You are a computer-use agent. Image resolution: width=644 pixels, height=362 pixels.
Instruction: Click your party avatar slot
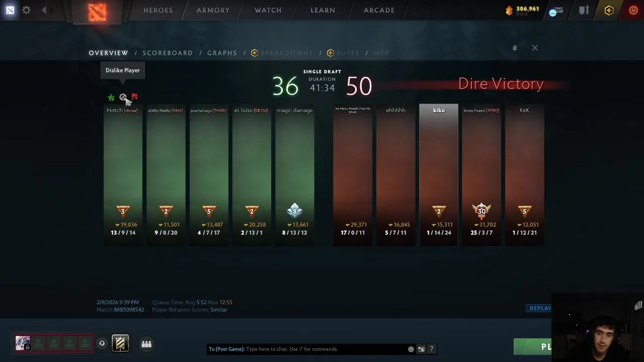point(23,343)
